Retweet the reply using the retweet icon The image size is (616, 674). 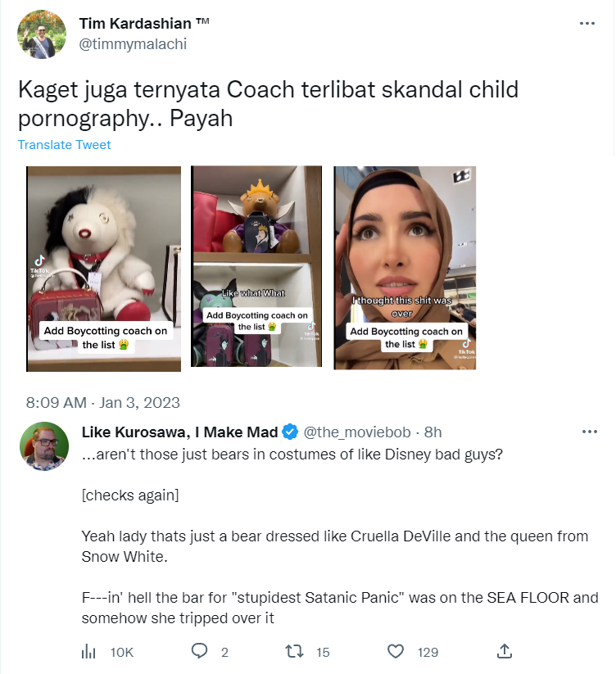tap(295, 652)
